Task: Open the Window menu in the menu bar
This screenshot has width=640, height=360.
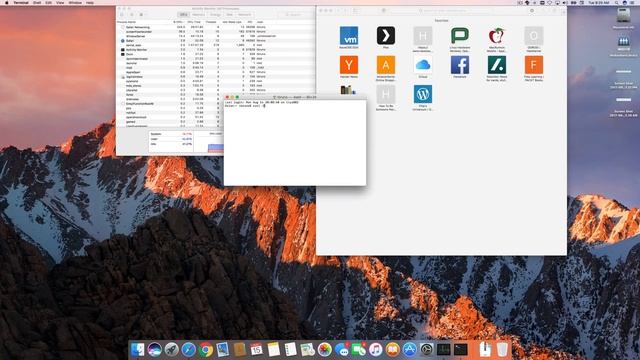Action: pos(75,2)
